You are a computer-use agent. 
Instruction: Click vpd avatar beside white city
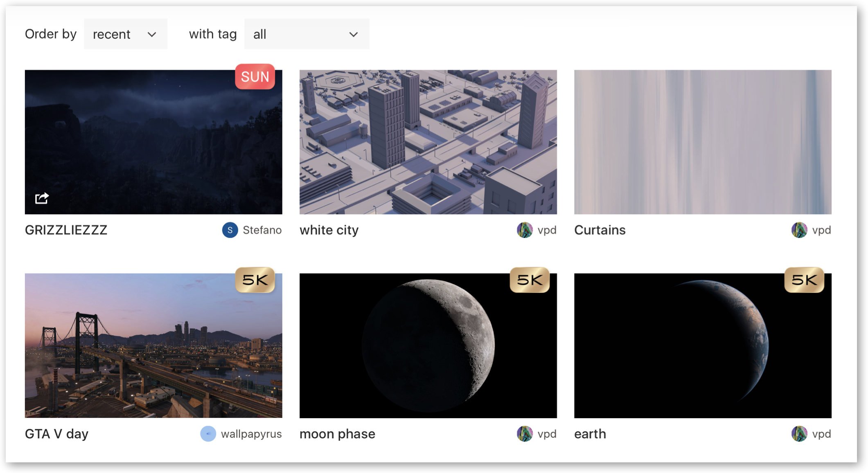point(525,230)
